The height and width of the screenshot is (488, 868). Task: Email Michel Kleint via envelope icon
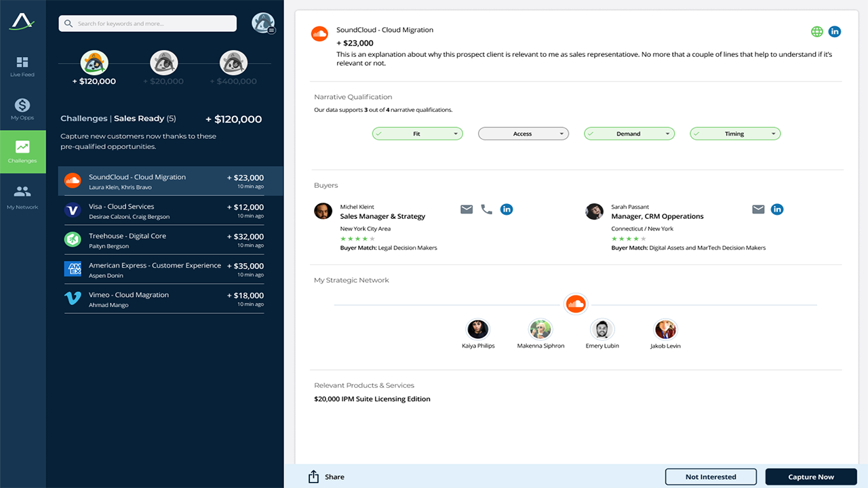[467, 209]
